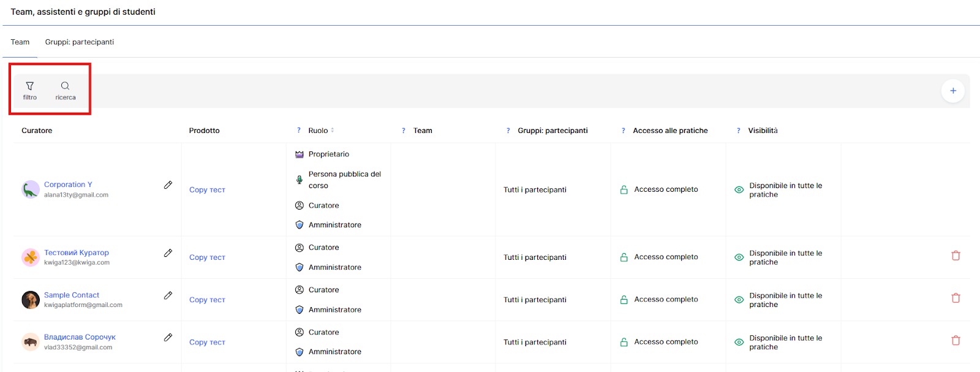
Task: Click eye visibility icon in Corporation Y row
Action: pyautogui.click(x=739, y=190)
